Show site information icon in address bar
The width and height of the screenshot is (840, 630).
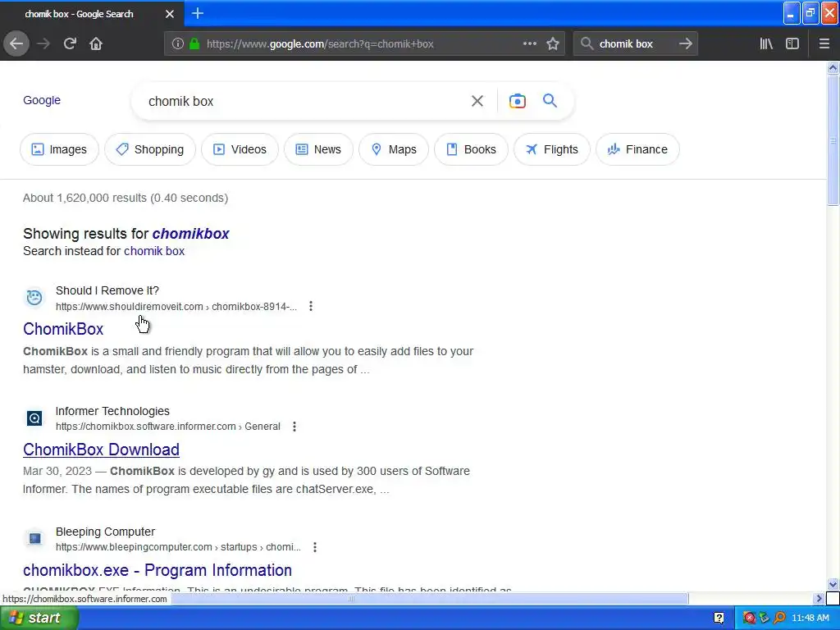[x=177, y=44]
